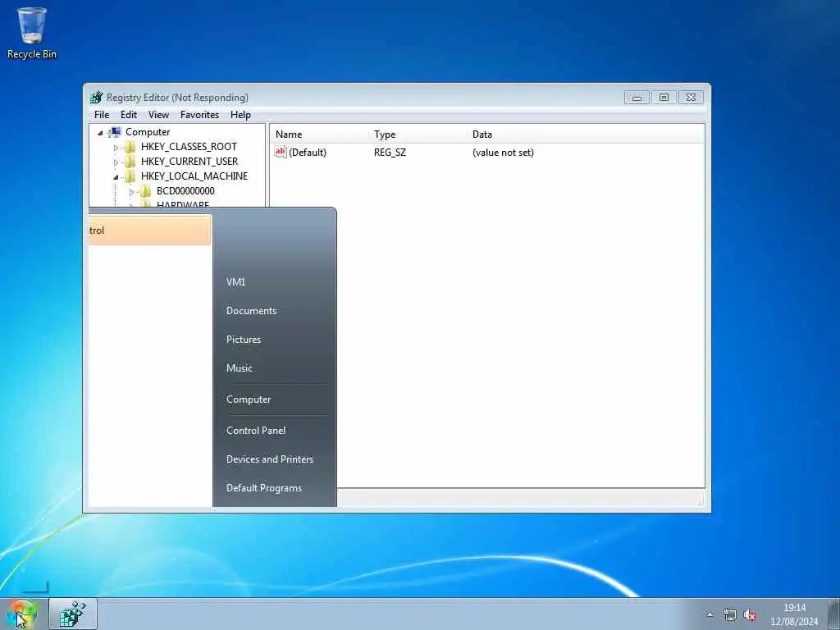Image resolution: width=840 pixels, height=630 pixels.
Task: Select the REG_SZ type cell
Action: pos(390,153)
